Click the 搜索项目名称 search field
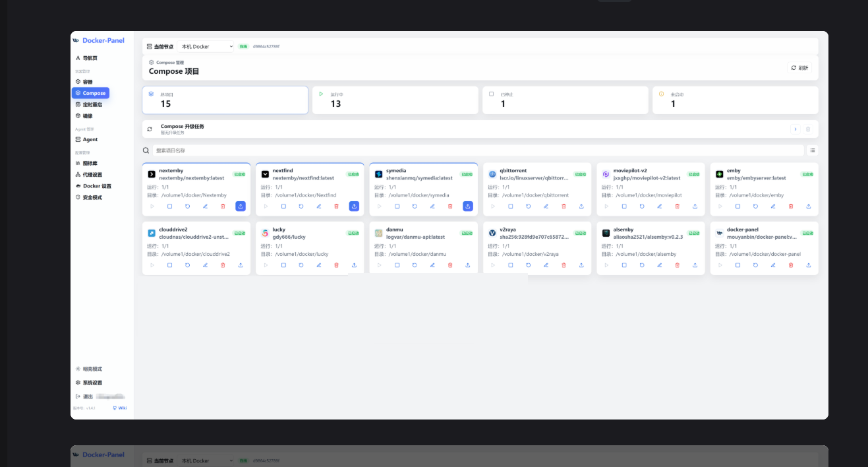The image size is (868, 467). pos(478,150)
